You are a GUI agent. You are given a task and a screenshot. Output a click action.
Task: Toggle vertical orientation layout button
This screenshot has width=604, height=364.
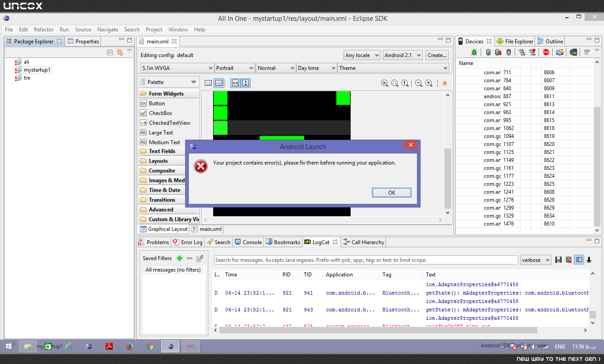click(218, 83)
